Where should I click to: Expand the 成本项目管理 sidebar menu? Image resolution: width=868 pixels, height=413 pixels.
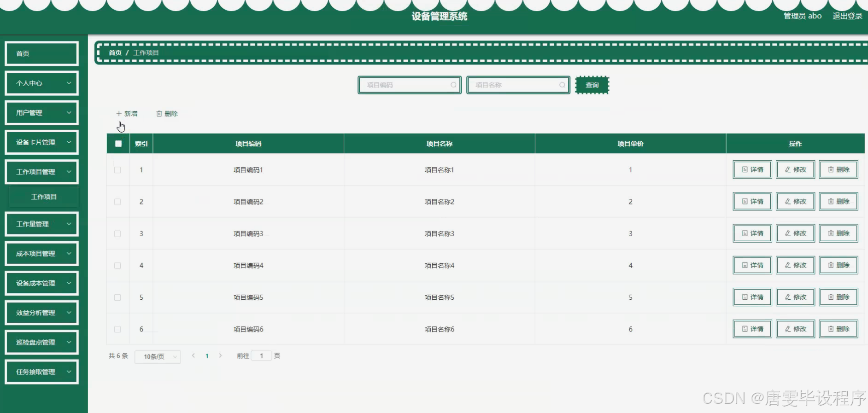pos(41,254)
